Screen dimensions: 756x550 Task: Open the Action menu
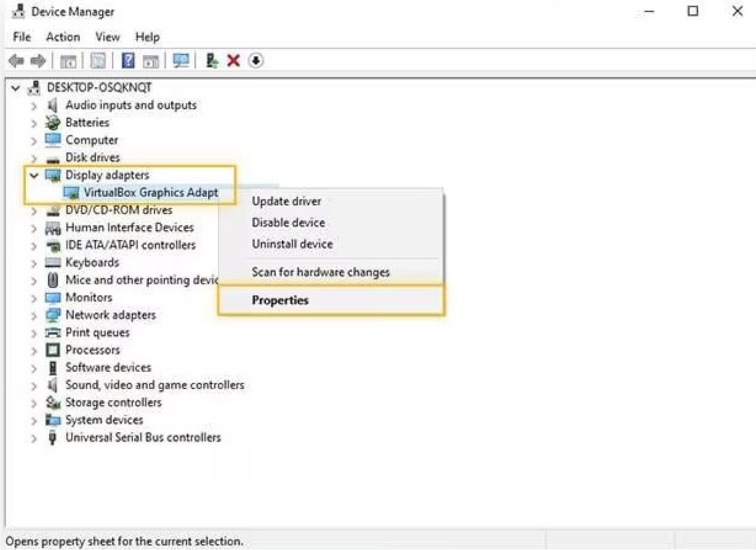coord(63,37)
